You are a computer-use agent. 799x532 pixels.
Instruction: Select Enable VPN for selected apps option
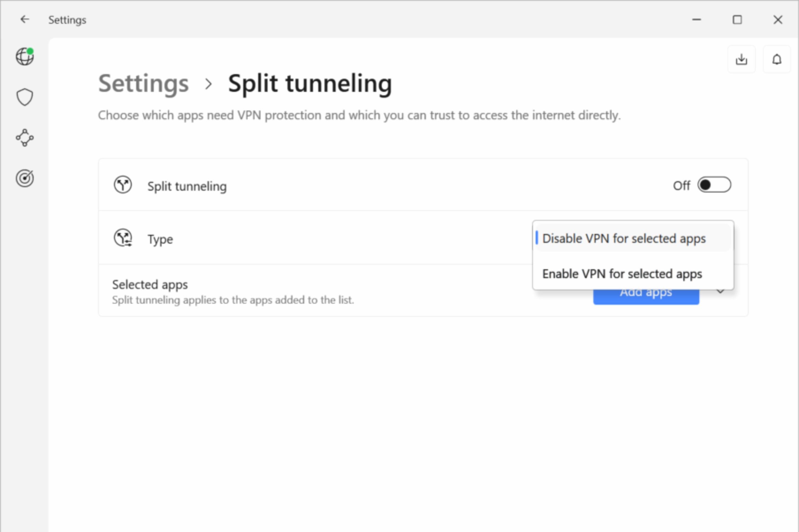coord(633,274)
